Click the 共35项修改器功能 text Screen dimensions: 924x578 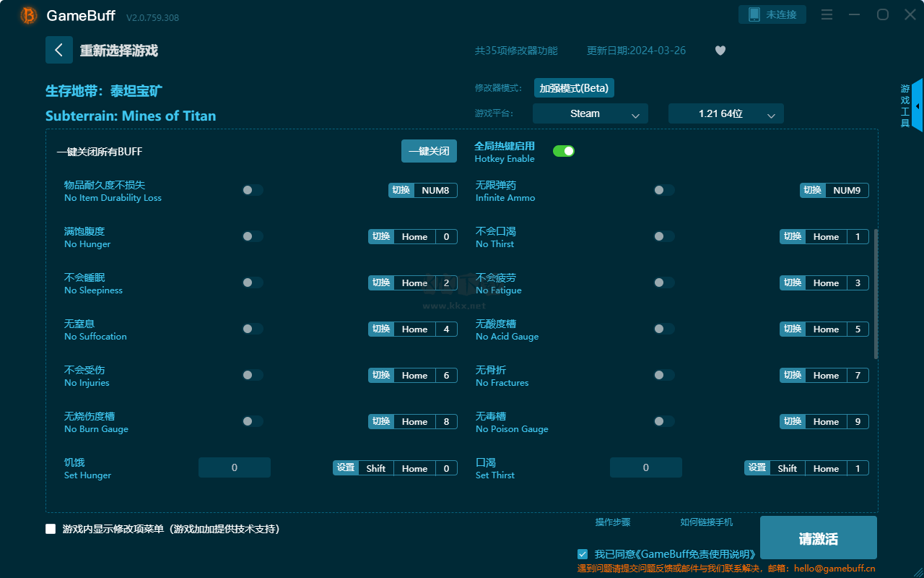516,51
